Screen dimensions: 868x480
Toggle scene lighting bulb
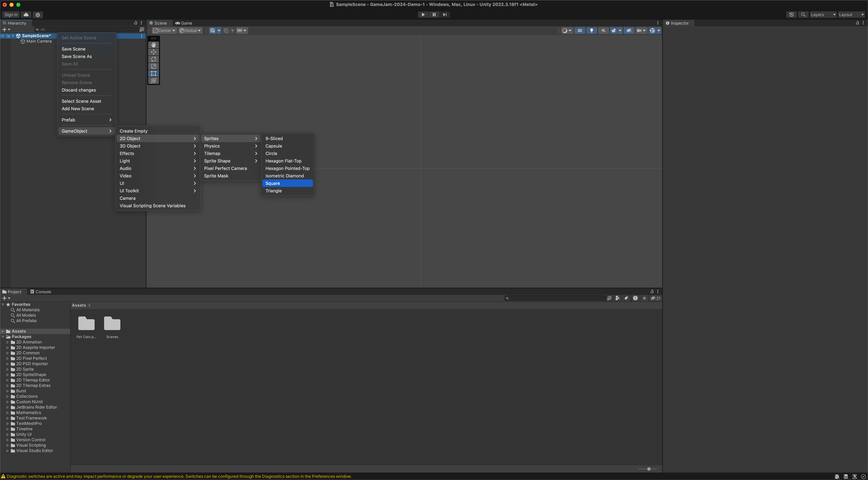tap(591, 31)
